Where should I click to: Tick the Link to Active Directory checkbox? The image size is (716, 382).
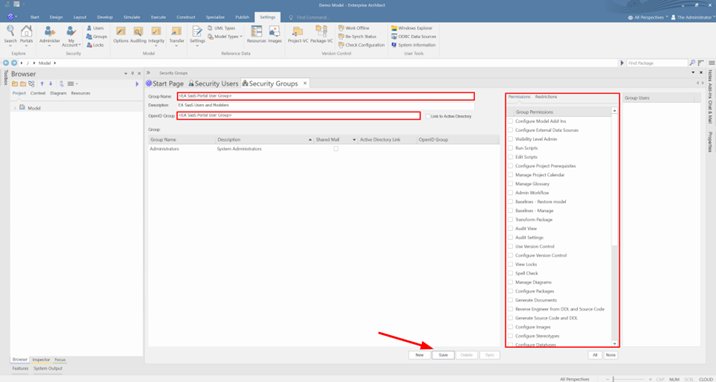point(427,116)
